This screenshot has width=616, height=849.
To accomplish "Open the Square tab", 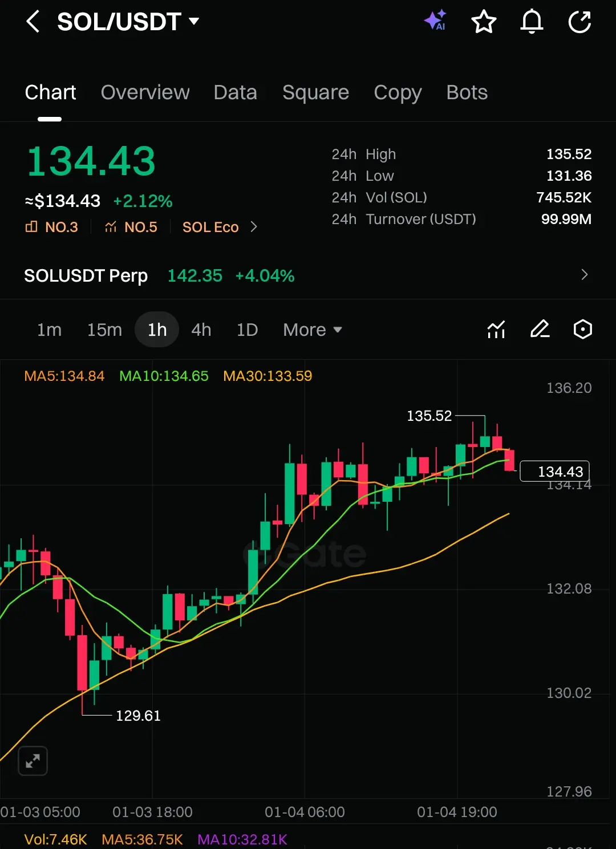I will pos(315,92).
